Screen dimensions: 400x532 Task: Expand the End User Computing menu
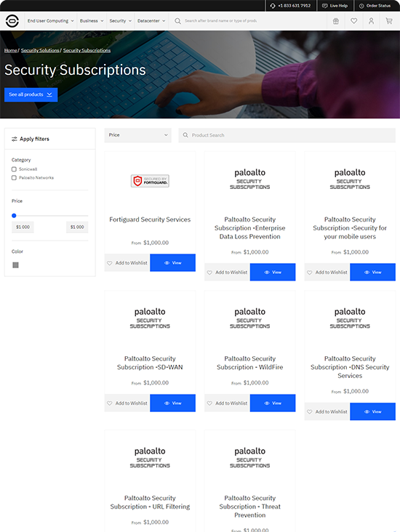coord(51,21)
